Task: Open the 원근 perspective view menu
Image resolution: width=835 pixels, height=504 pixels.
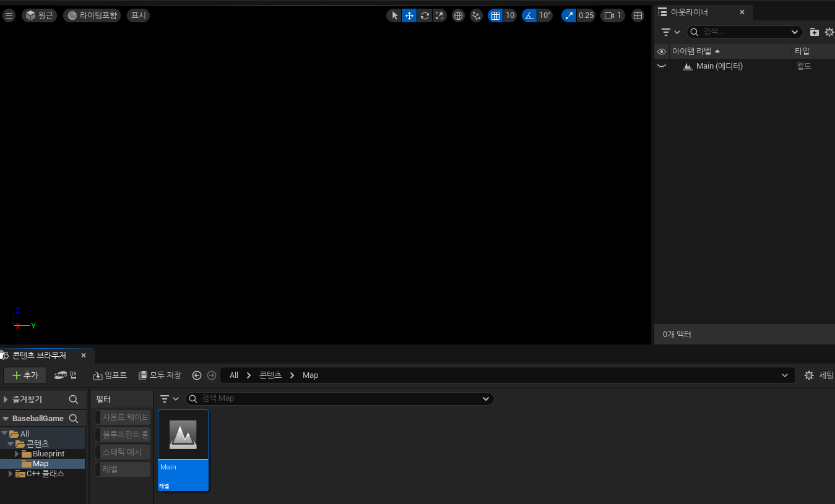Action: pyautogui.click(x=40, y=15)
